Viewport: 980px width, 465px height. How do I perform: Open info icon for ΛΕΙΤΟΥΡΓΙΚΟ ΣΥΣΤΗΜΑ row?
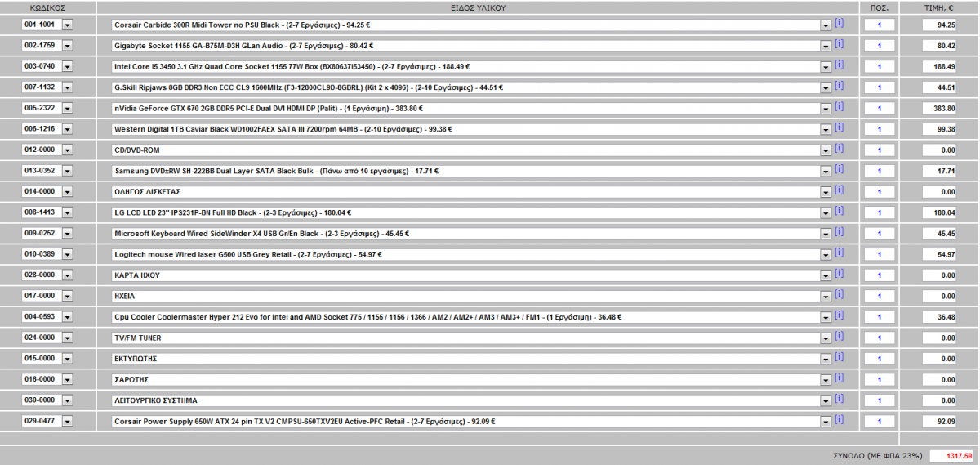pyautogui.click(x=839, y=400)
